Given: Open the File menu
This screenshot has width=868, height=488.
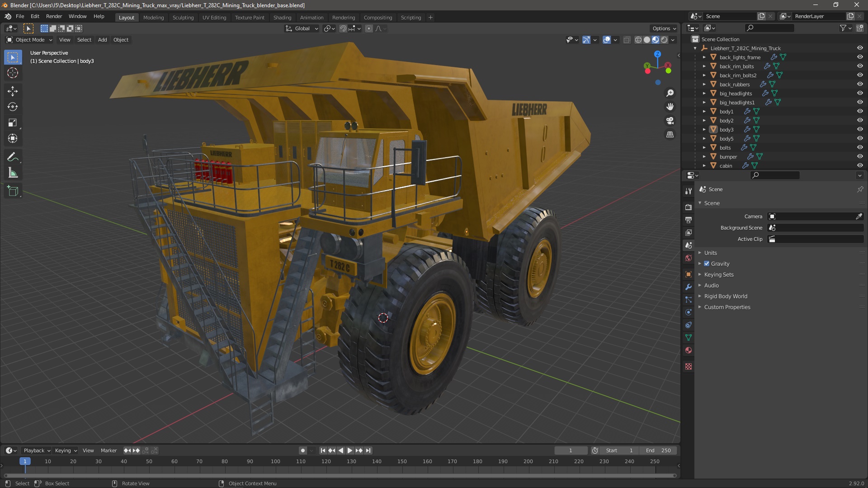Looking at the screenshot, I should pos(20,16).
